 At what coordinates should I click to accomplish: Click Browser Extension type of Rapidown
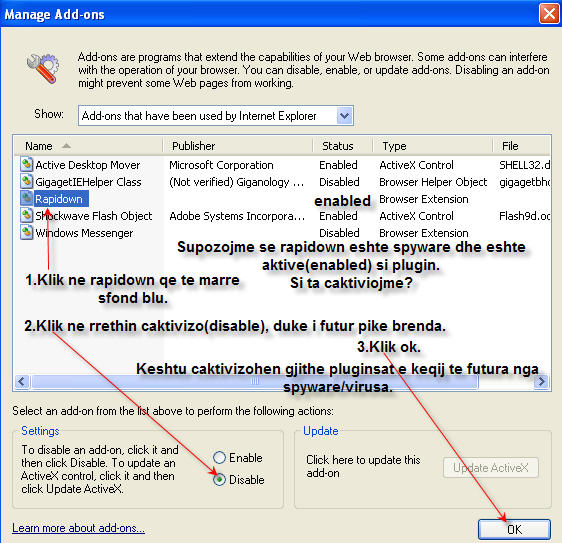tap(424, 199)
